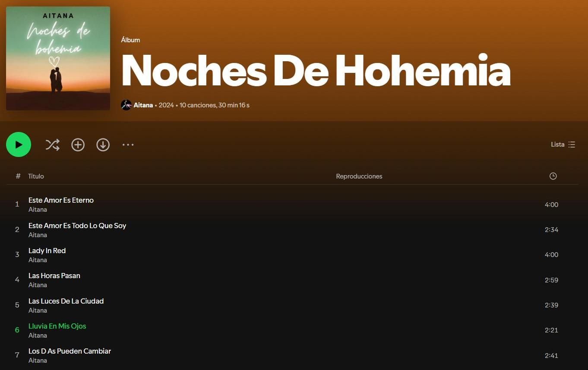Viewport: 588px width, 370px height.
Task: Select track Las Luces De La Ciudad
Action: (x=66, y=301)
